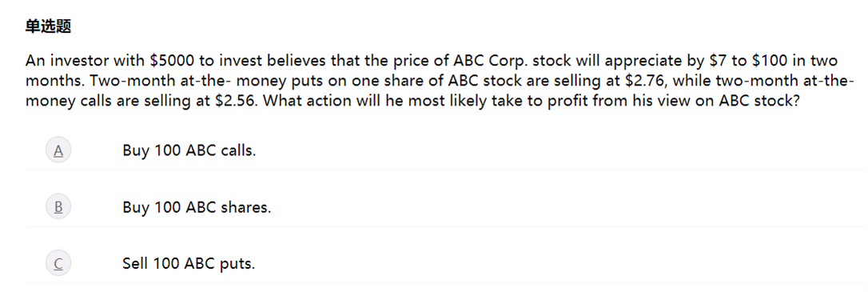Select radio option C circle
This screenshot has width=868, height=292.
58,264
